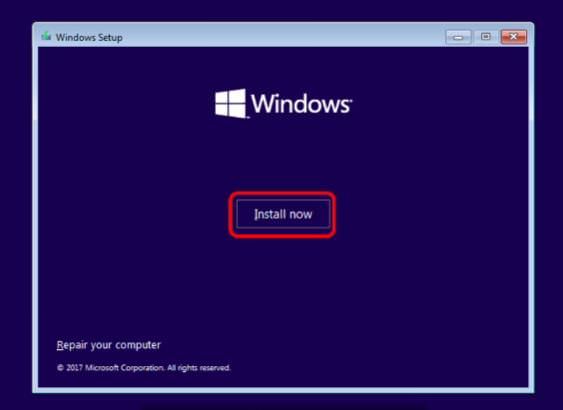Click the Microsoft copyright notice

144,368
